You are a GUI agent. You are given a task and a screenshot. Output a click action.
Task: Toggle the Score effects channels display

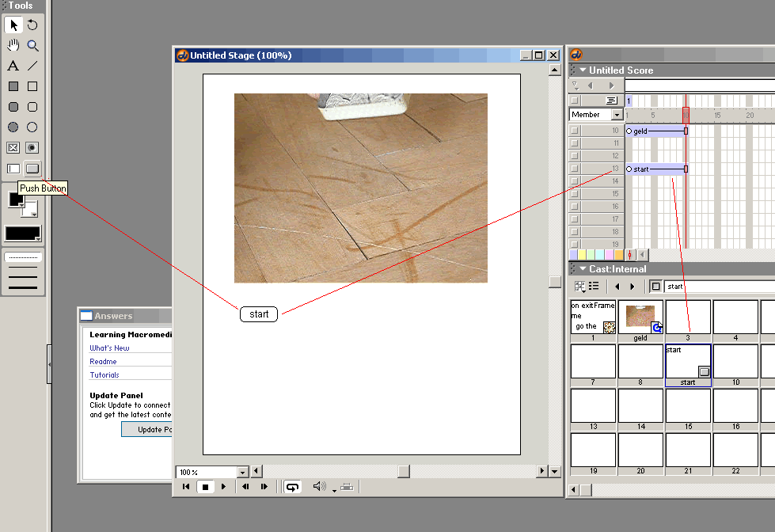(x=611, y=101)
